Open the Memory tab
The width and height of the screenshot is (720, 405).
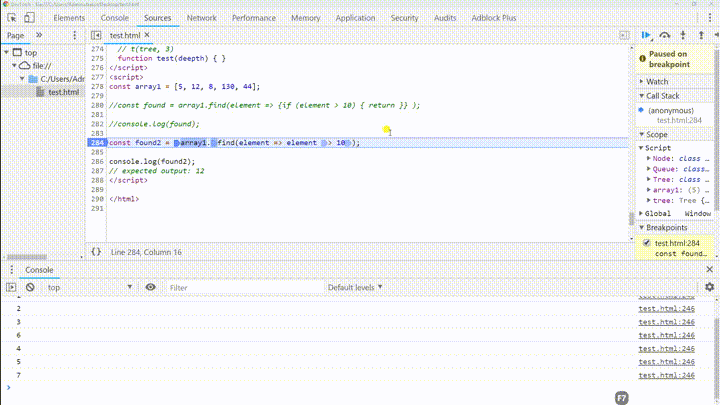point(305,18)
